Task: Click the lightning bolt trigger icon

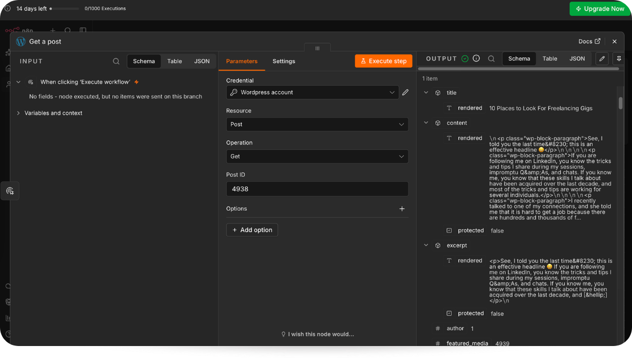Action: [137, 82]
